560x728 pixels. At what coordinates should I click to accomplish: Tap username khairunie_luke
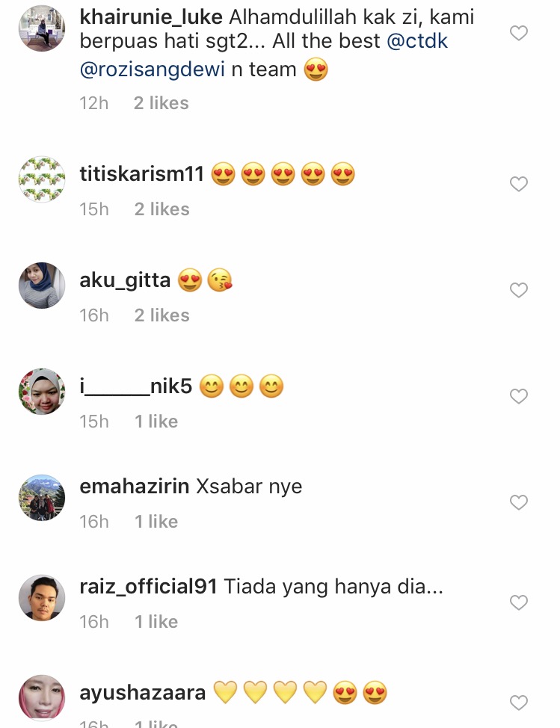151,18
